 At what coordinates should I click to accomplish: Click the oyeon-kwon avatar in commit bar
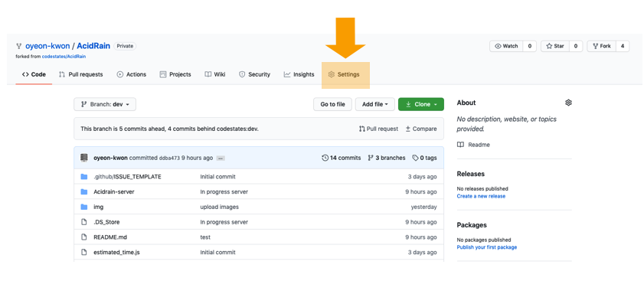(x=84, y=158)
